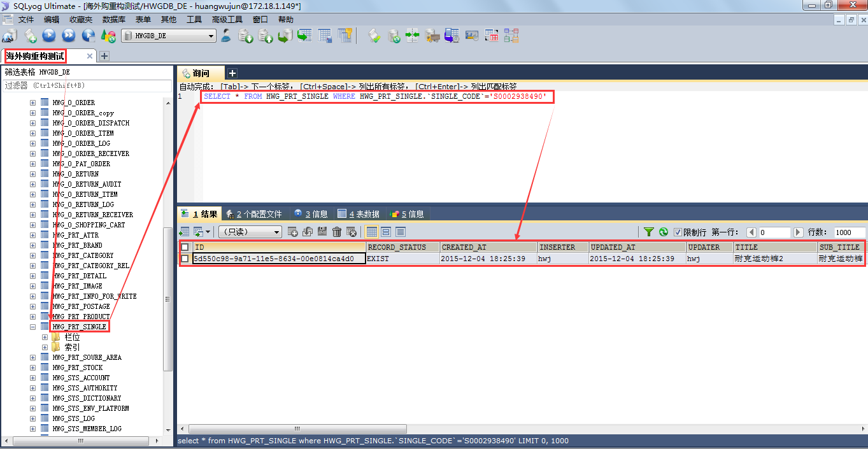
Task: Click the refresh results icon
Action: 663,232
